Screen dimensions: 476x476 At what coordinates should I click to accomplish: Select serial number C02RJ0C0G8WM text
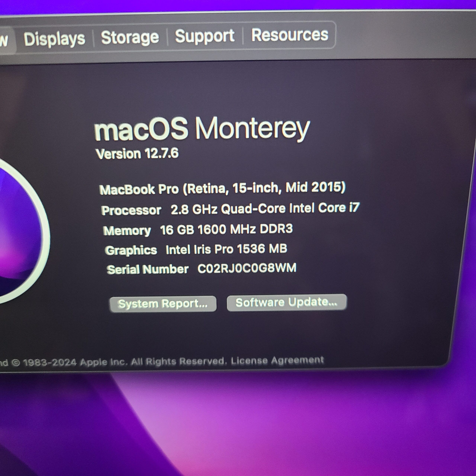point(247,268)
